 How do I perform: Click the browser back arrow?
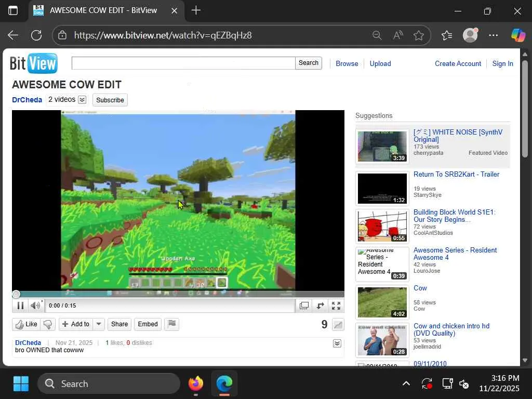tap(13, 35)
